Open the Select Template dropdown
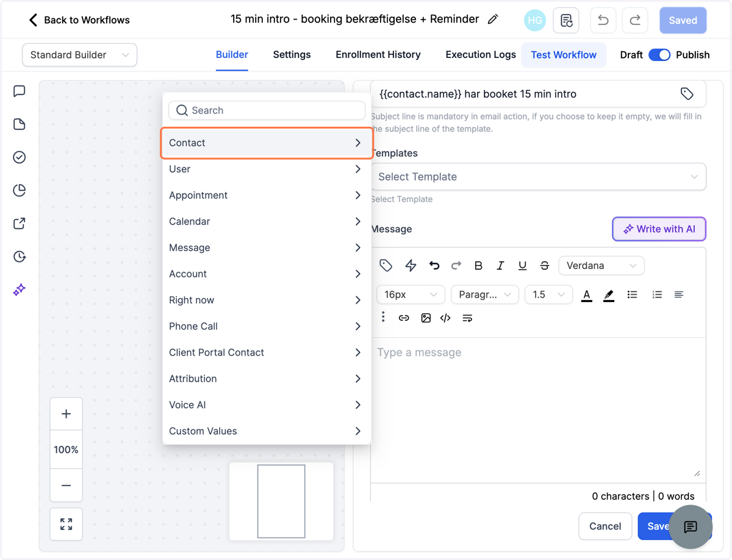The height and width of the screenshot is (560, 732). [539, 177]
